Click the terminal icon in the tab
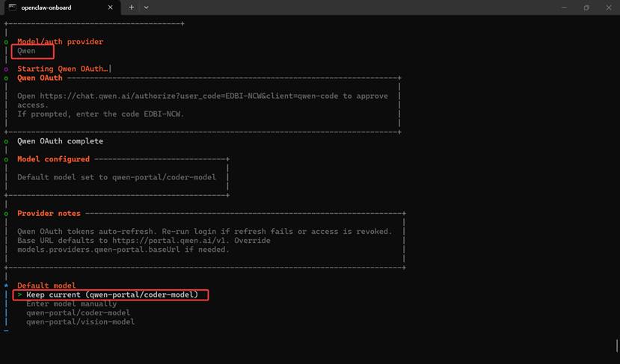This screenshot has height=364, width=620. [x=13, y=7]
